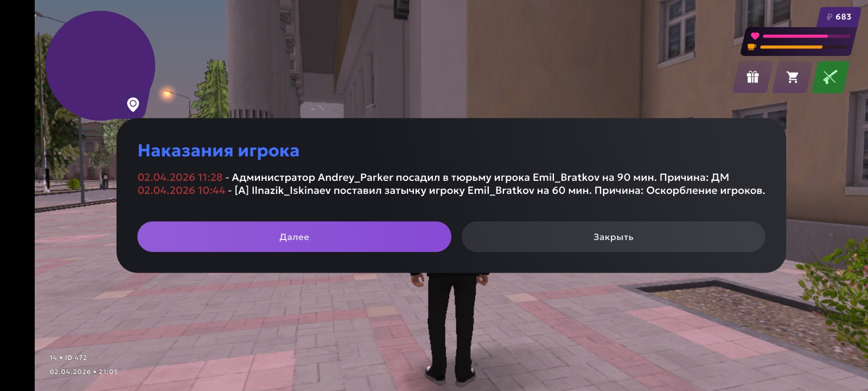Open the purple circular minimap
The width and height of the screenshot is (868, 391).
(100, 65)
